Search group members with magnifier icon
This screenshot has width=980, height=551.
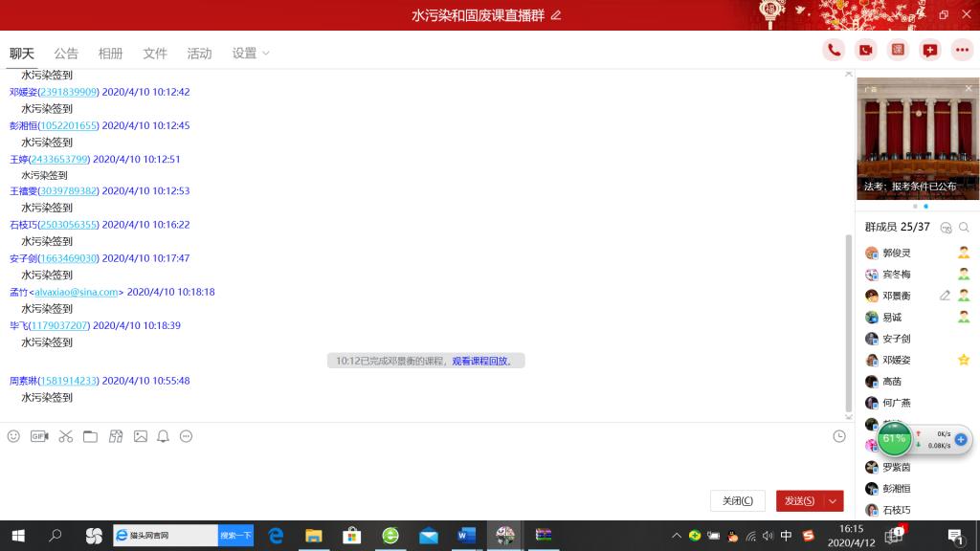[964, 228]
